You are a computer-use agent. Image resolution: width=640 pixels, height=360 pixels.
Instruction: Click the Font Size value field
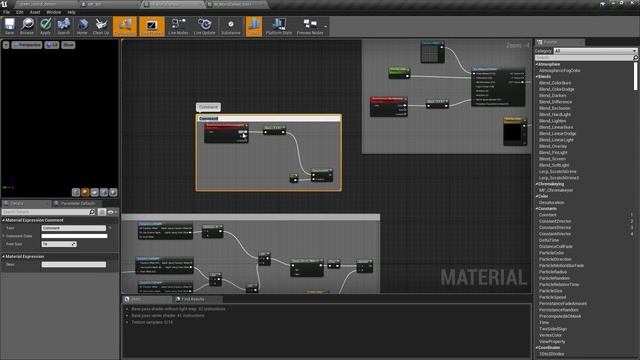tap(59, 244)
